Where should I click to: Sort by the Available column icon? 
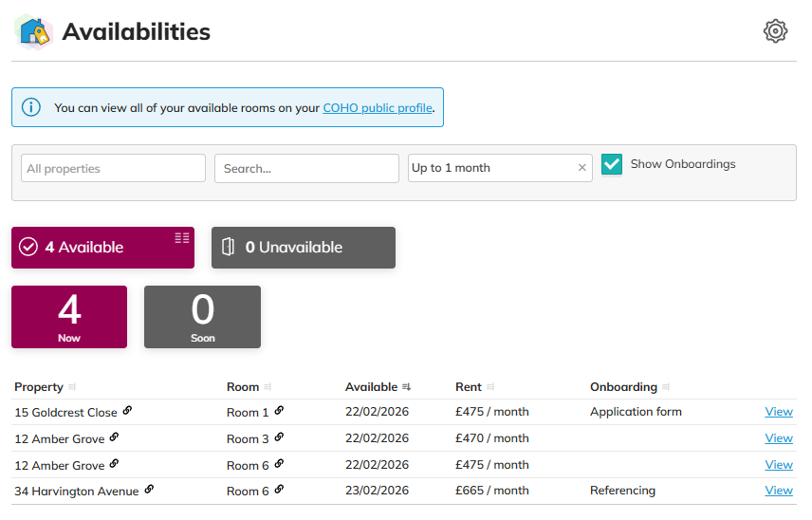[x=406, y=387]
